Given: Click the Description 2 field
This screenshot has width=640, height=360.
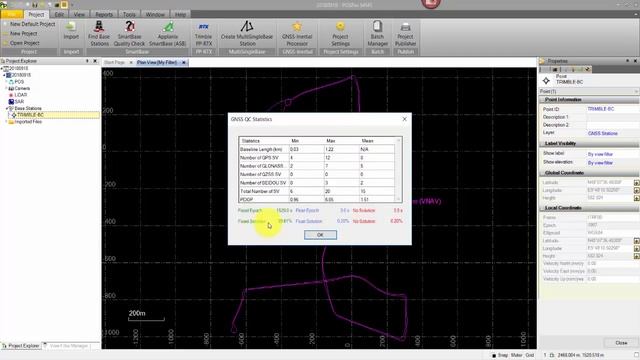Looking at the screenshot, I should [612, 125].
